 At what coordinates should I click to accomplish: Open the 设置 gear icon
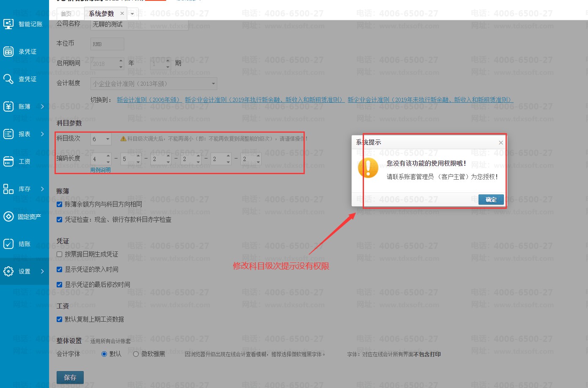(8, 271)
